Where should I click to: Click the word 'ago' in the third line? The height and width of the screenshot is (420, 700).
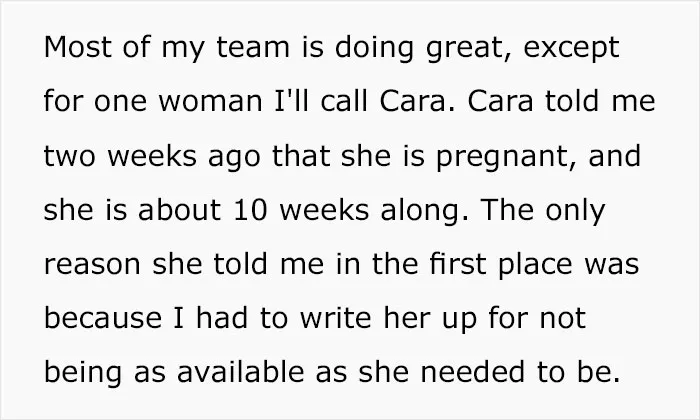click(234, 158)
